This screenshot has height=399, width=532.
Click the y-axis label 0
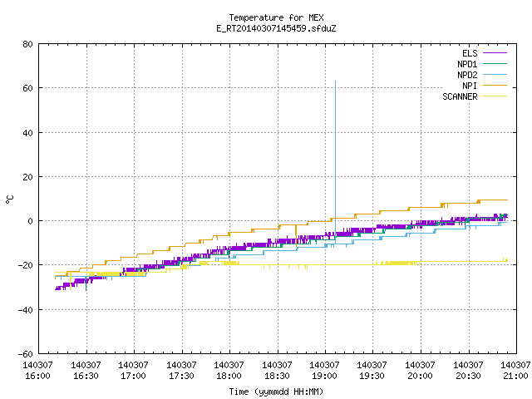tap(30, 221)
